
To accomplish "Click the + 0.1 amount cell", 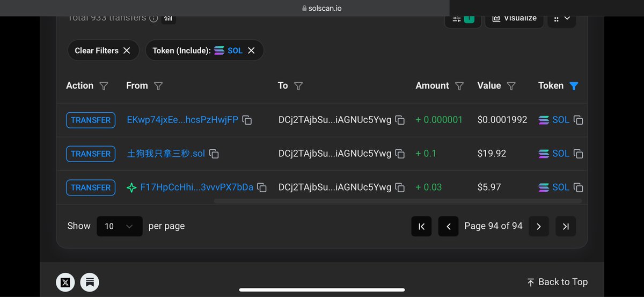I will coord(426,154).
